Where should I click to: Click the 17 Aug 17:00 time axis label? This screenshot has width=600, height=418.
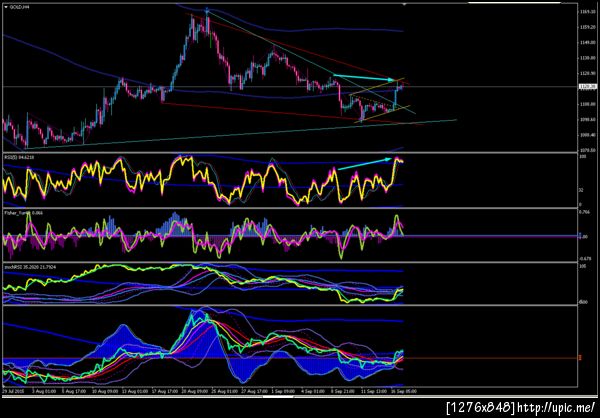tap(166, 392)
